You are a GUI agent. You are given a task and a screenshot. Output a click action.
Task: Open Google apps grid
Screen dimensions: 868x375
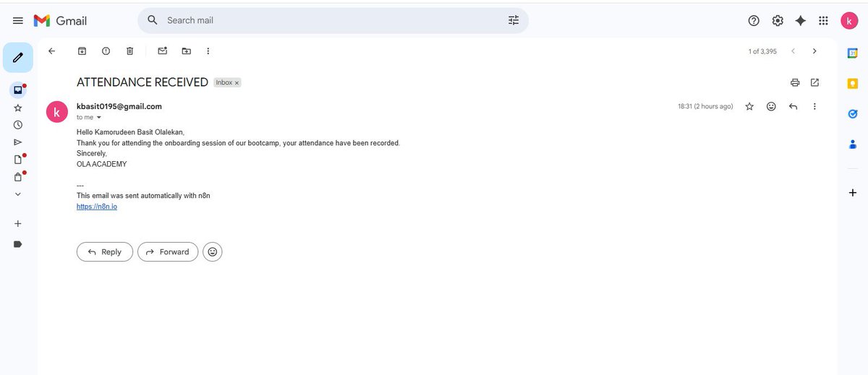823,21
